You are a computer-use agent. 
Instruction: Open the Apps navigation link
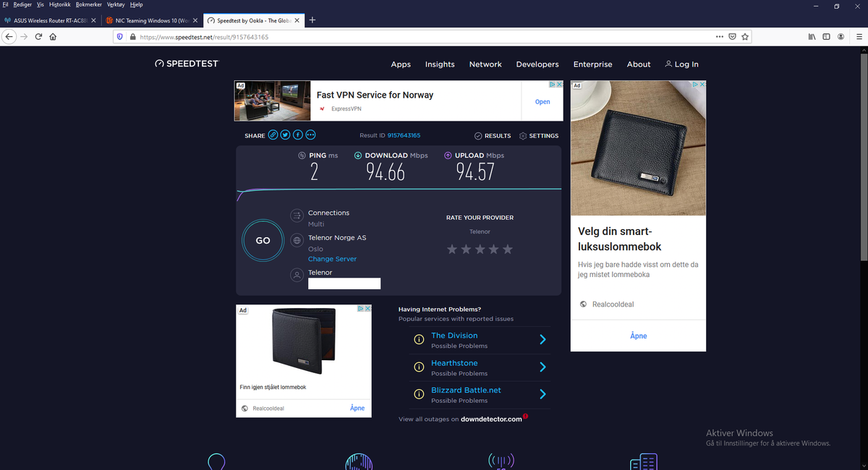(401, 64)
